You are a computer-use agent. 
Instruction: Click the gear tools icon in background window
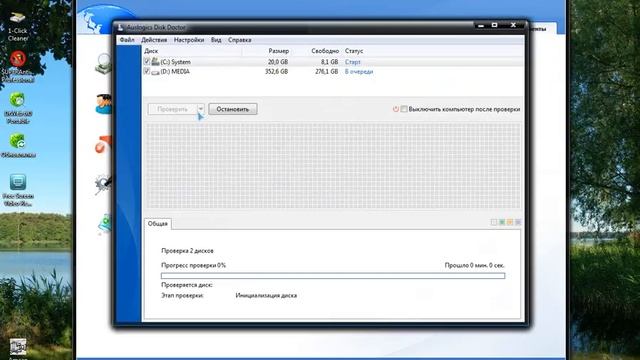tap(103, 184)
